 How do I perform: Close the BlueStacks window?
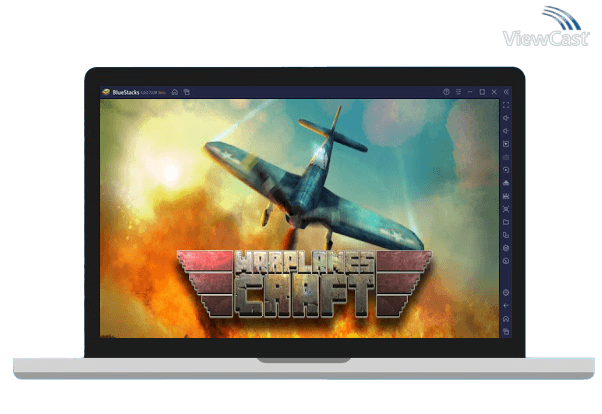(x=494, y=92)
